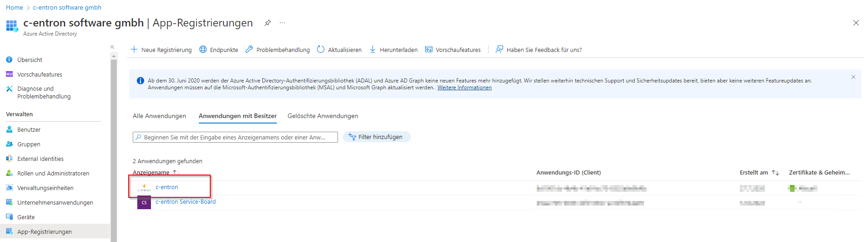This screenshot has width=868, height=242.
Task: Click Neue Registrierung plus button
Action: (161, 50)
